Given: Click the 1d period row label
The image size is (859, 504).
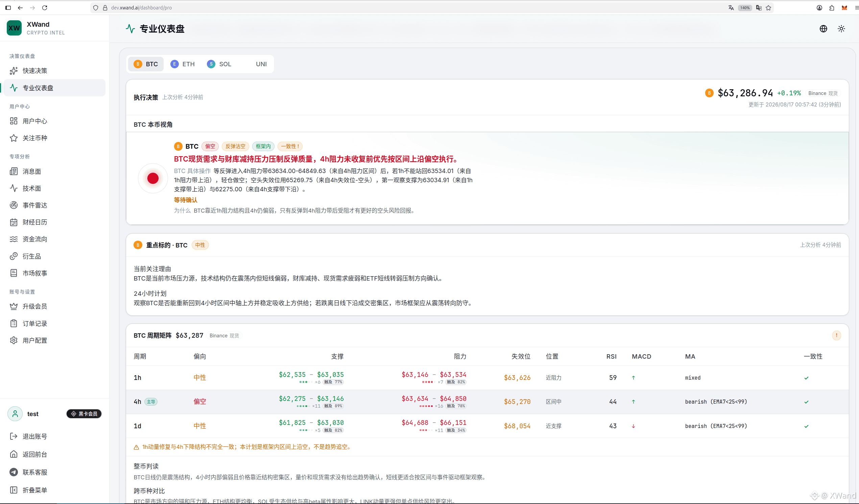Looking at the screenshot, I should tap(137, 426).
